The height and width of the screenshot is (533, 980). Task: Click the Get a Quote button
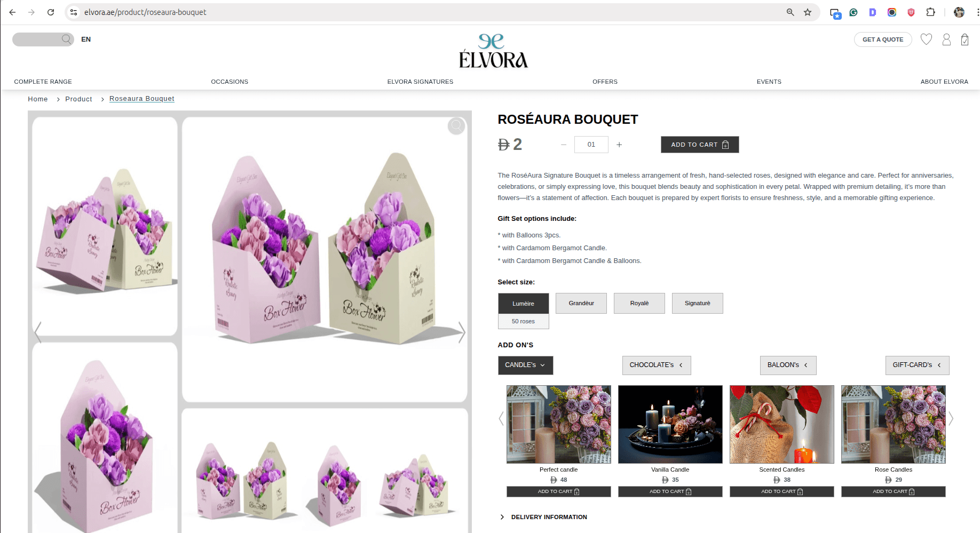883,39
